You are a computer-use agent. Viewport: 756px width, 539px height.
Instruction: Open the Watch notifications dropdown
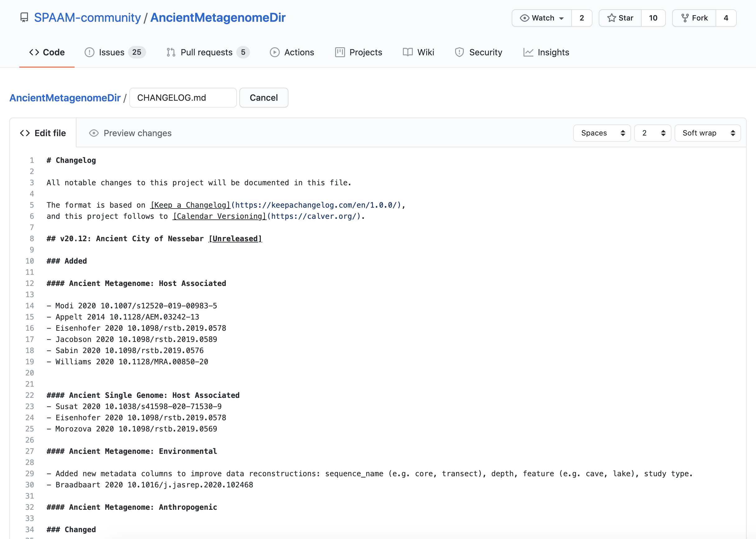(542, 18)
